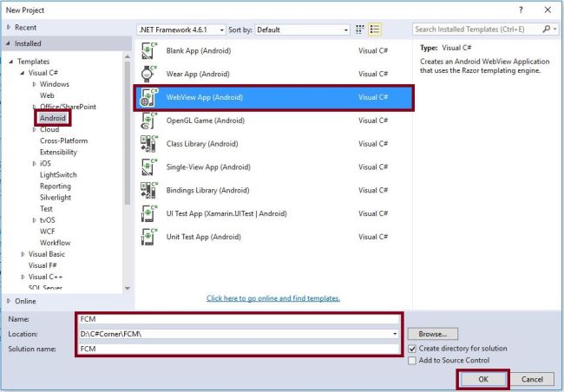The width and height of the screenshot is (564, 392).
Task: Select Workflow template category
Action: tap(55, 243)
